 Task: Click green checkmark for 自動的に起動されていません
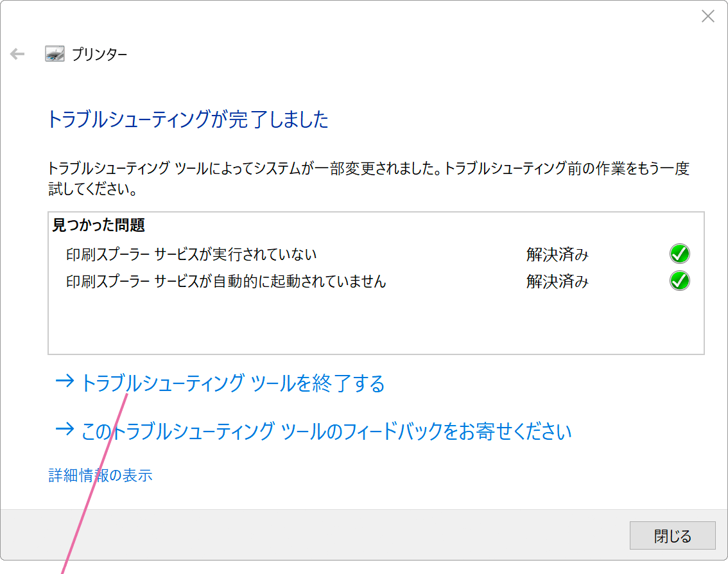click(679, 281)
